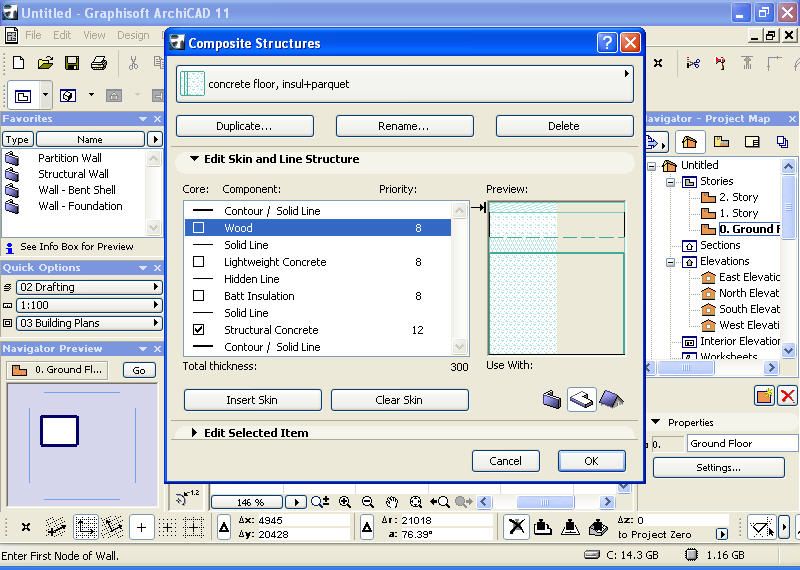Click the zoom in magnifier icon
This screenshot has width=800, height=570.
click(345, 502)
